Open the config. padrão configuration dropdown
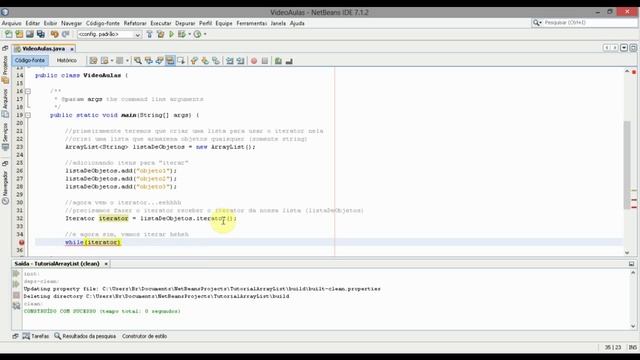Image resolution: width=640 pixels, height=360 pixels. 109,34
